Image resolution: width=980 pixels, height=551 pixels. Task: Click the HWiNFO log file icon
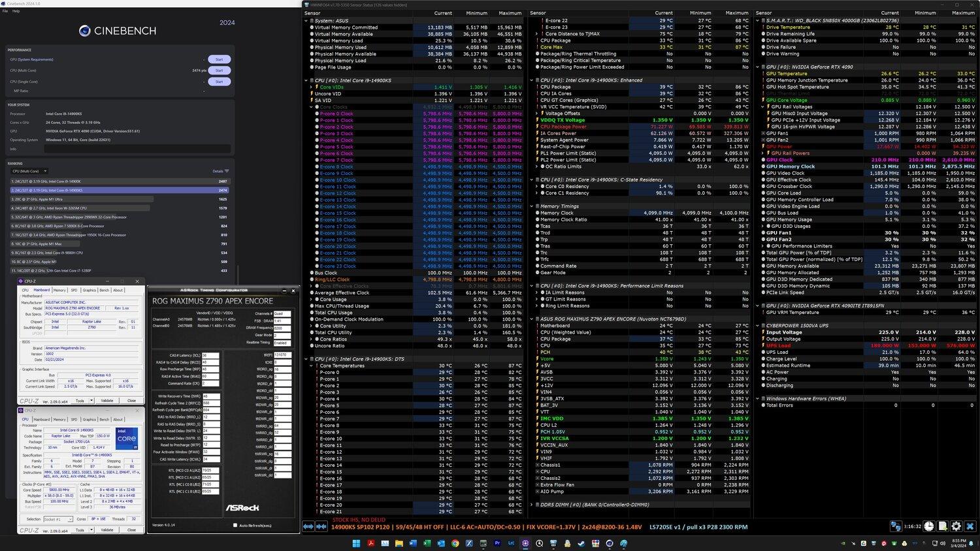coord(943,526)
